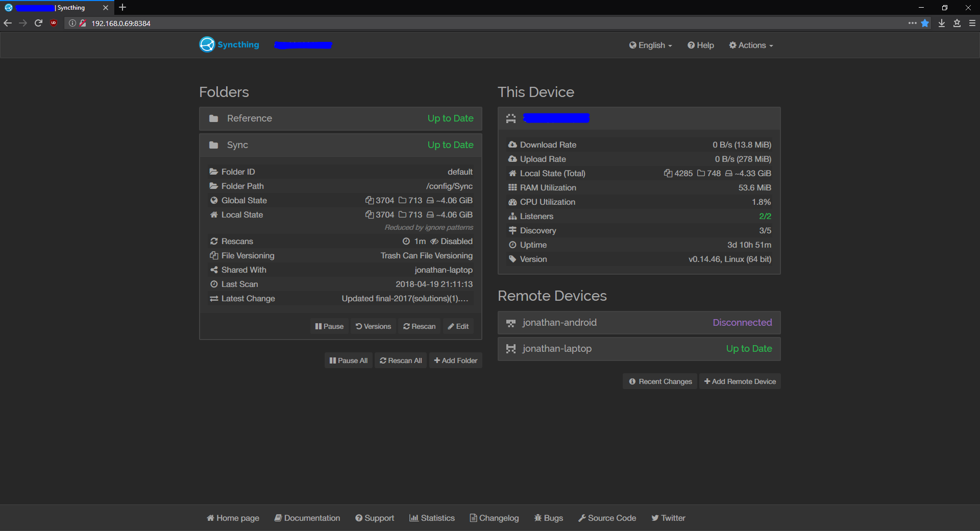Image resolution: width=980 pixels, height=531 pixels.
Task: Click the RAM Utilization grid icon
Action: click(x=512, y=188)
